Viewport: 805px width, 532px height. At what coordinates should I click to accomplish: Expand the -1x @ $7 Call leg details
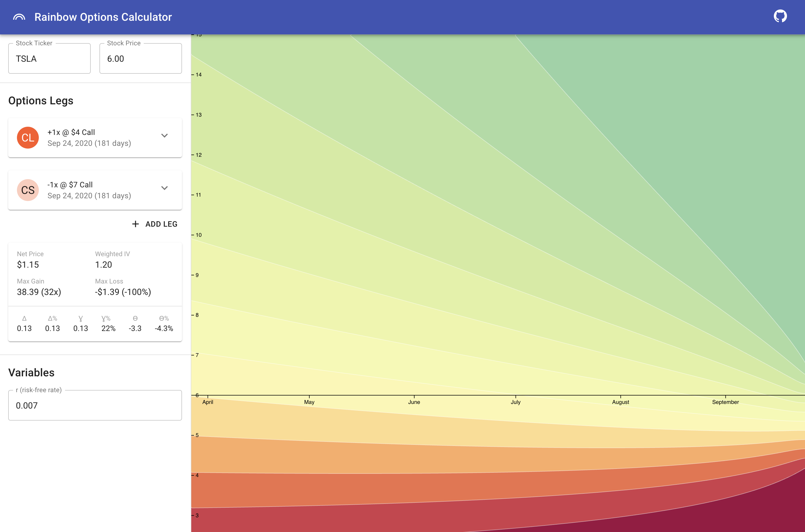165,188
